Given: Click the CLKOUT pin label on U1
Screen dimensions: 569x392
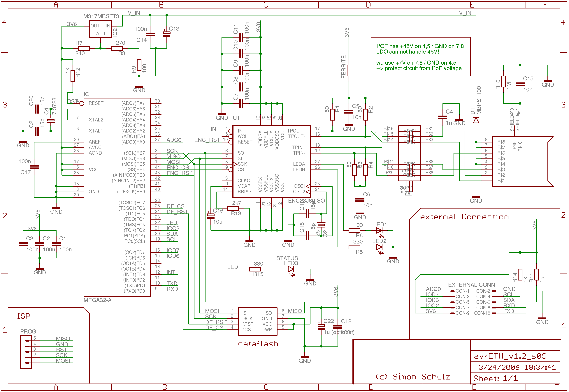Looking at the screenshot, I should coord(247,181).
